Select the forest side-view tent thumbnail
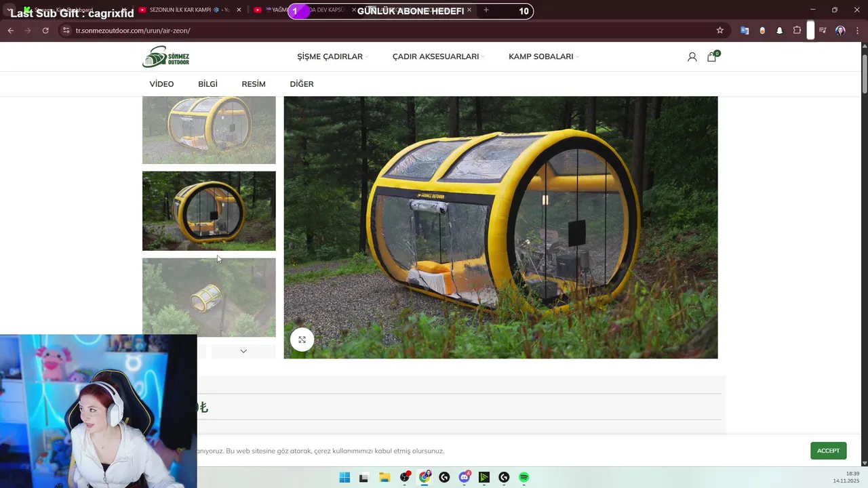 click(x=209, y=211)
